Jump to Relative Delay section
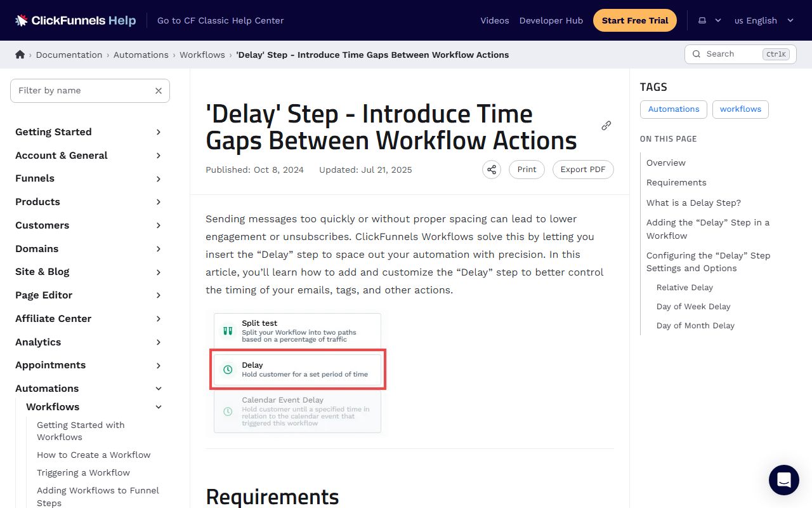 684,287
